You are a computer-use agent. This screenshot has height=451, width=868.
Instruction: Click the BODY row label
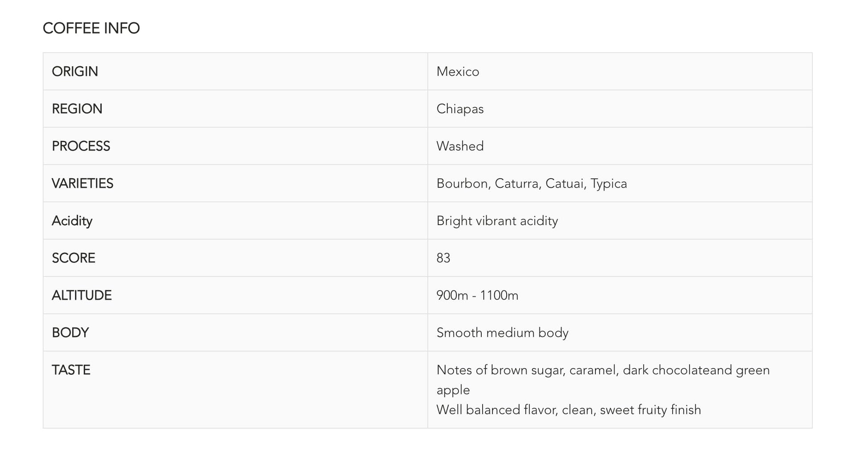coord(70,332)
